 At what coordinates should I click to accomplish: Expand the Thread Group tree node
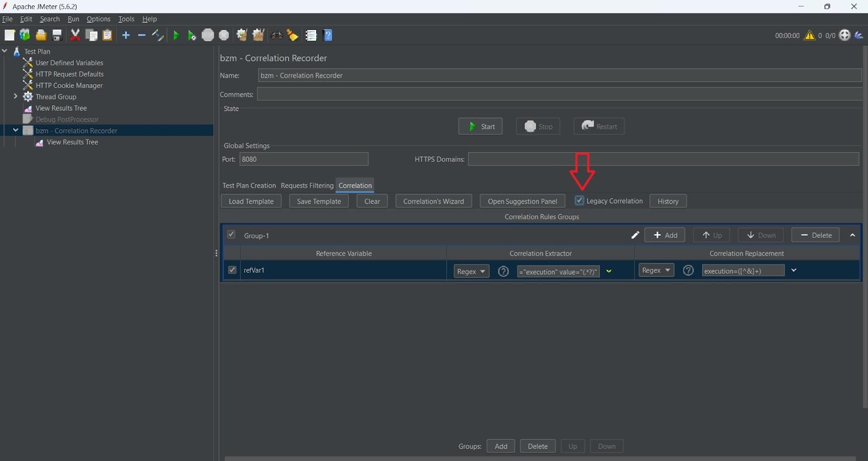pyautogui.click(x=15, y=97)
